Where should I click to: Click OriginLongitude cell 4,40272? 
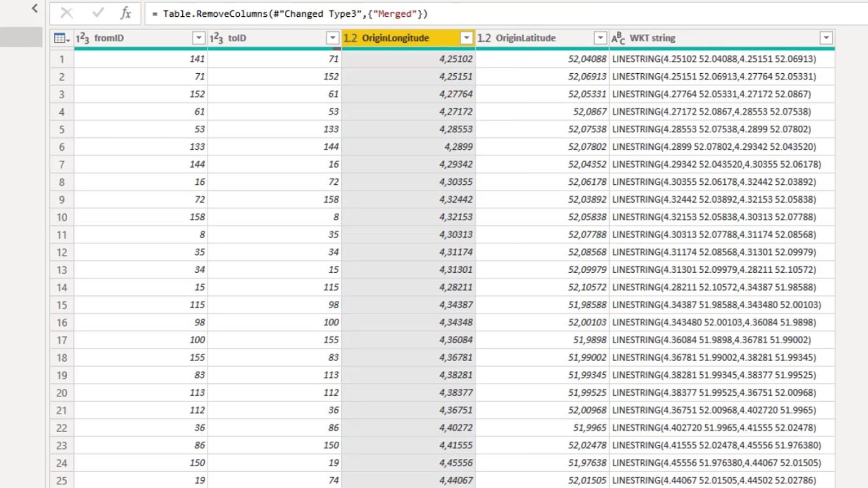coord(409,428)
